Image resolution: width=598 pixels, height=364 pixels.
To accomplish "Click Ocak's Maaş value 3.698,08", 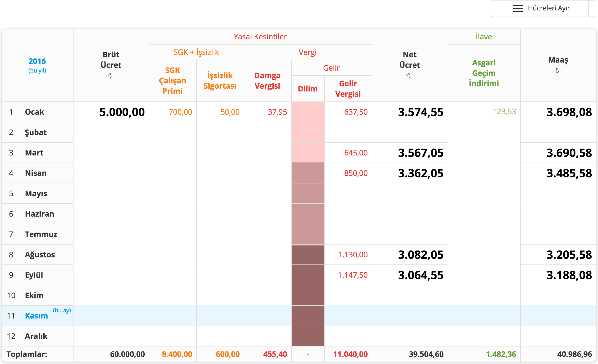I will point(569,112).
